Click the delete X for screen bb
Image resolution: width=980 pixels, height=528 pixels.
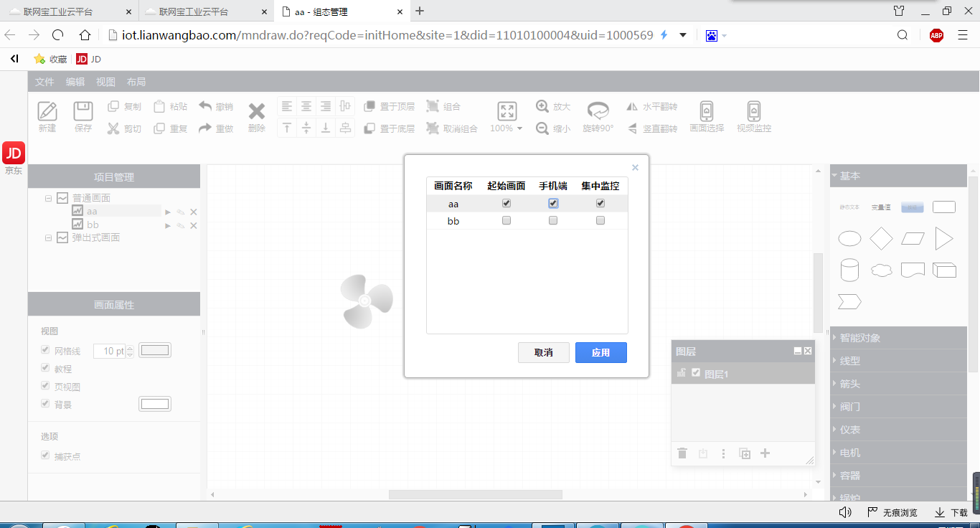coord(194,225)
